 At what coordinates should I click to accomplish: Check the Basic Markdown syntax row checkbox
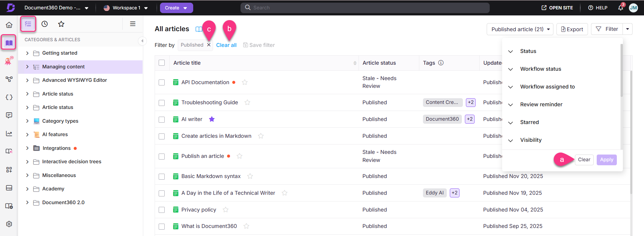[162, 176]
